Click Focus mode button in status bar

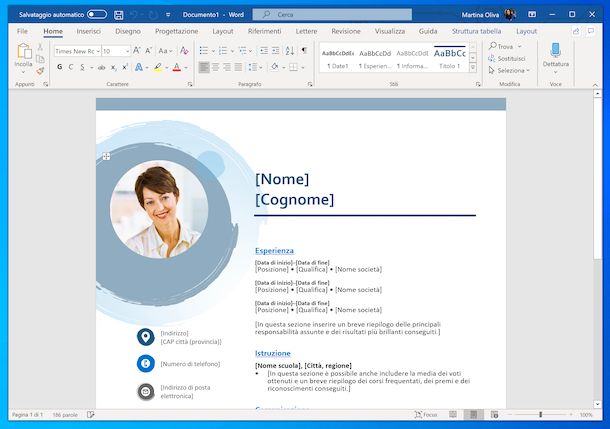click(x=426, y=415)
